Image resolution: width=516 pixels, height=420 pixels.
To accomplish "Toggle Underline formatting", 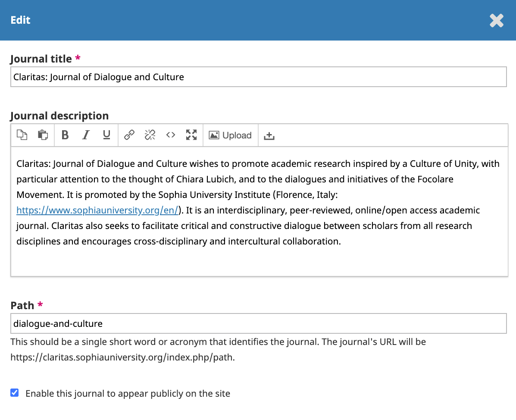I will coord(106,135).
